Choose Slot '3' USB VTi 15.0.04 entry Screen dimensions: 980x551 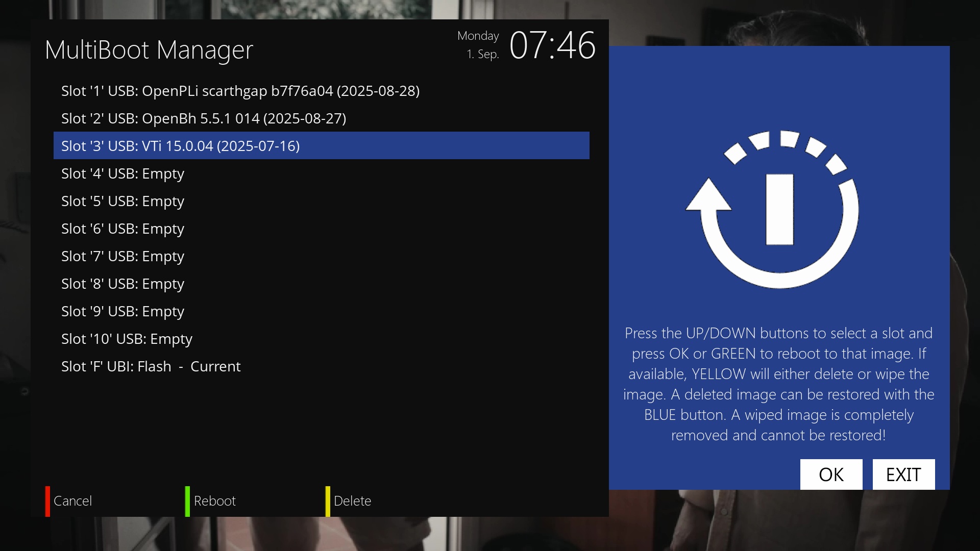pos(322,146)
